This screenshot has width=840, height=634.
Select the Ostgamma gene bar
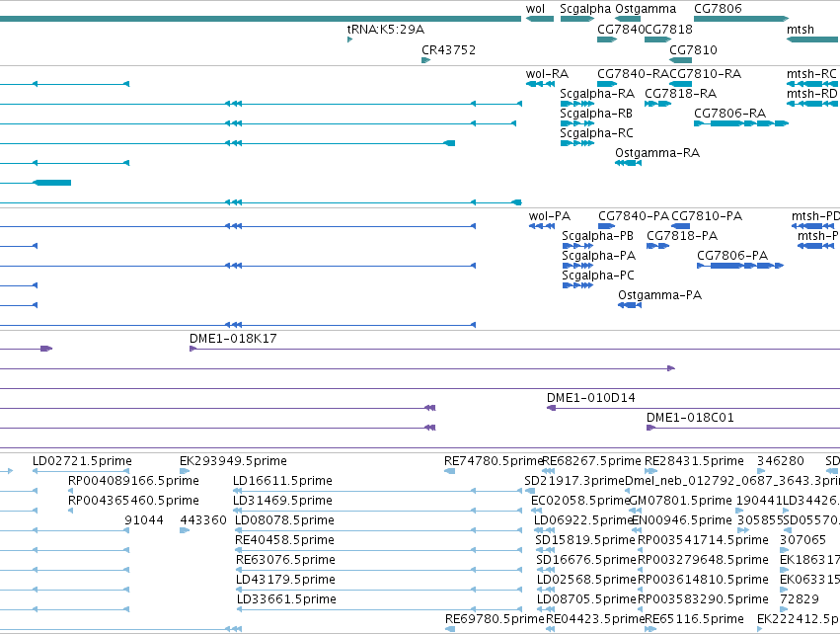pos(628,19)
